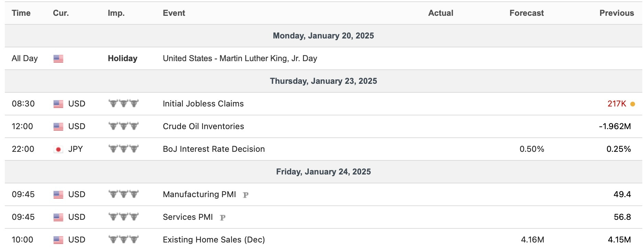Screen dimensions: 644x249
Task: Click the Imp. column header
Action: tap(116, 13)
